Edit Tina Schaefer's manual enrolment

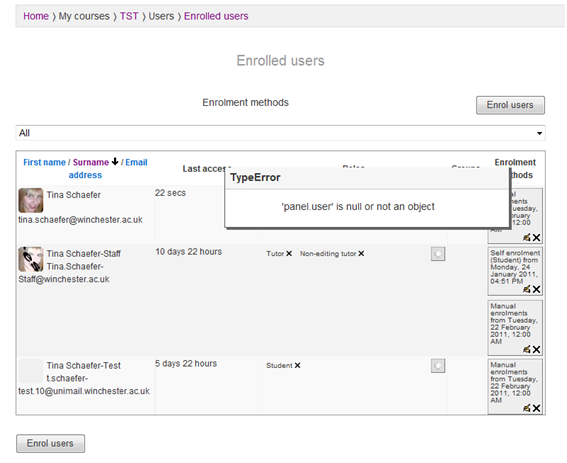point(526,237)
